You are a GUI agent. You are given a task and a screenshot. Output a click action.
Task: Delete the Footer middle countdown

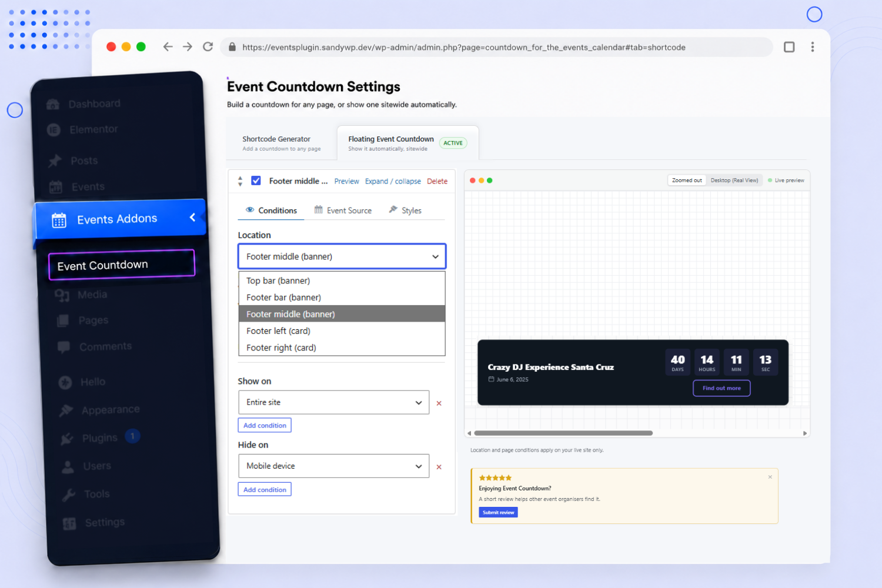click(x=437, y=181)
